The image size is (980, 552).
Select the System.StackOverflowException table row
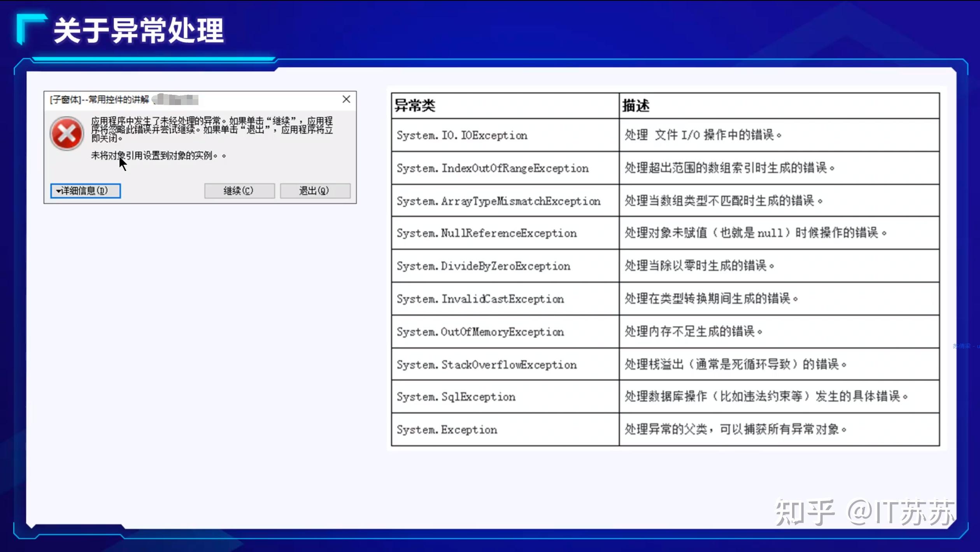pyautogui.click(x=486, y=365)
